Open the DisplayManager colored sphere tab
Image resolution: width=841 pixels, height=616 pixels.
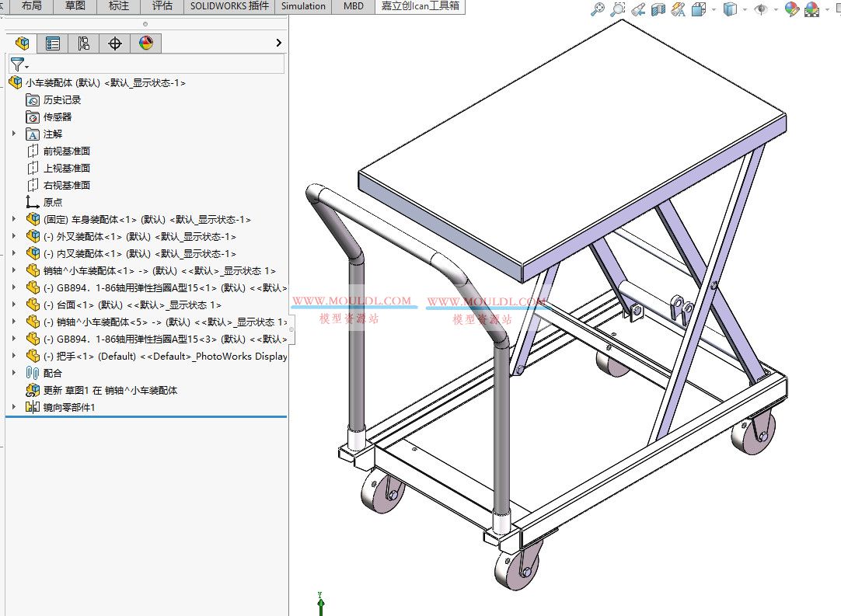(145, 44)
